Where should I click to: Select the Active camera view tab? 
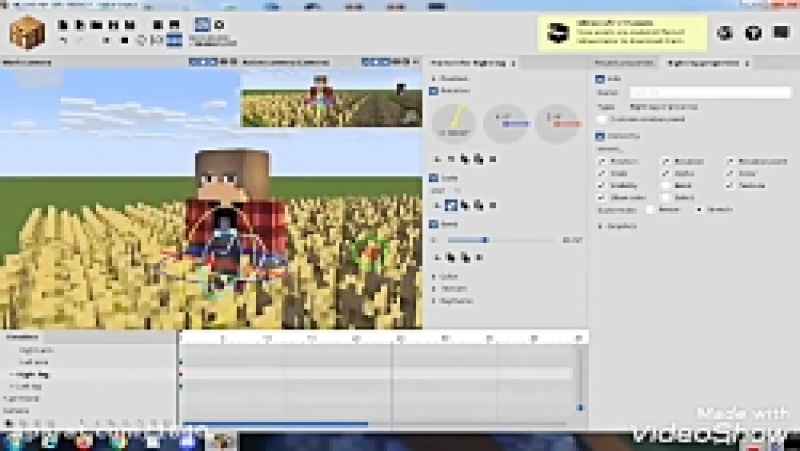click(286, 63)
